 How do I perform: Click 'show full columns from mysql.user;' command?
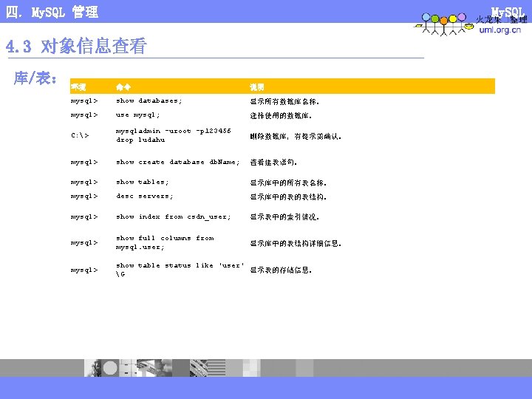point(165,242)
